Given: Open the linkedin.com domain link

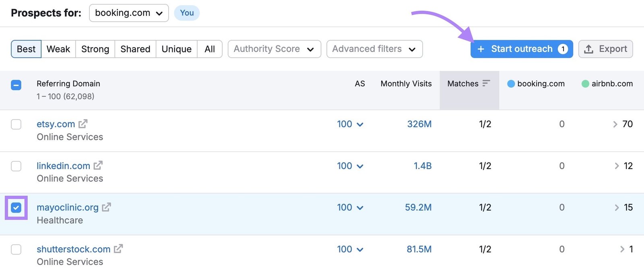Looking at the screenshot, I should point(63,166).
